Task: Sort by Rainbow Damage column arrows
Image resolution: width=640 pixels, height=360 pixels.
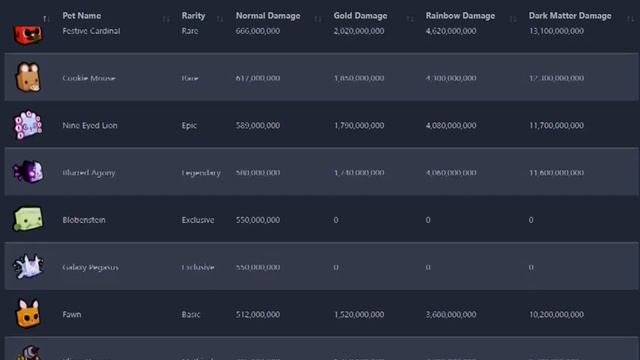Action: (x=513, y=19)
